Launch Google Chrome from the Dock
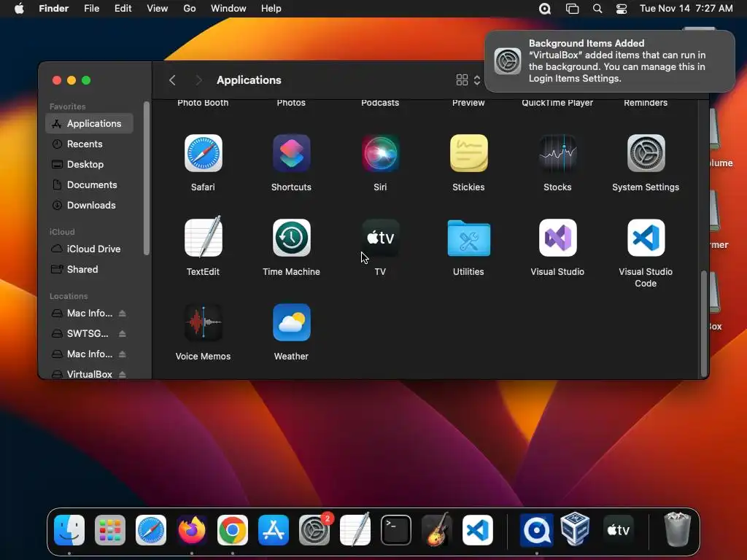 click(233, 530)
